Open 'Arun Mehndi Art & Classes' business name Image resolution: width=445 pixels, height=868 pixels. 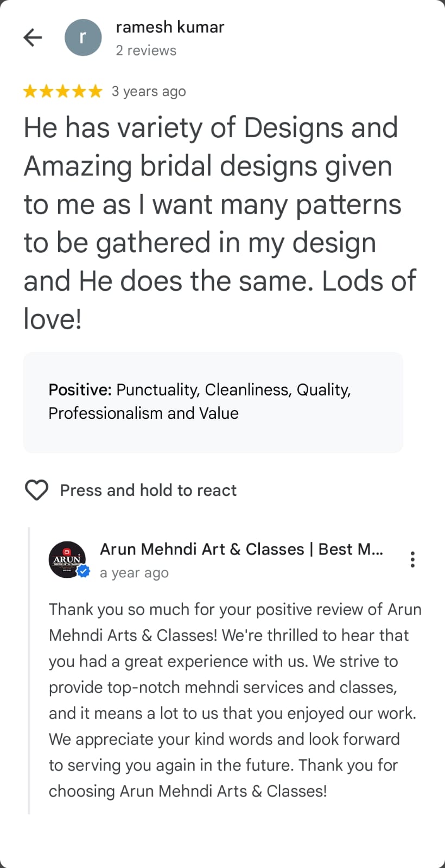pyautogui.click(x=241, y=549)
